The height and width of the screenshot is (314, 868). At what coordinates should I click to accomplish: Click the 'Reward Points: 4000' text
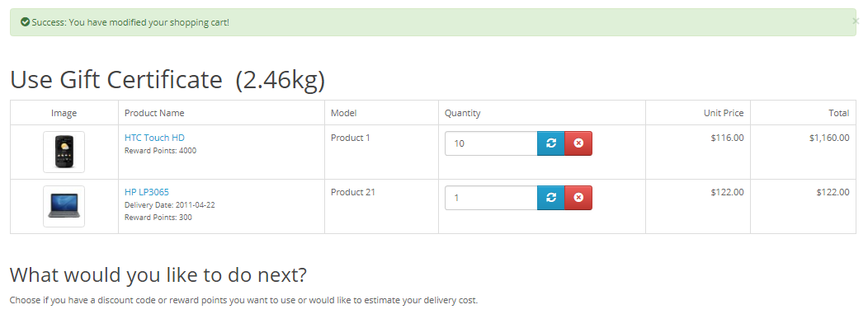pos(161,150)
